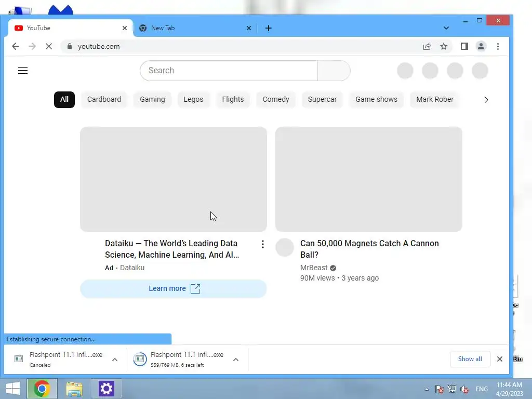Screen dimensions: 532x399
Task: Select the All filter chip
Action: coord(64,99)
